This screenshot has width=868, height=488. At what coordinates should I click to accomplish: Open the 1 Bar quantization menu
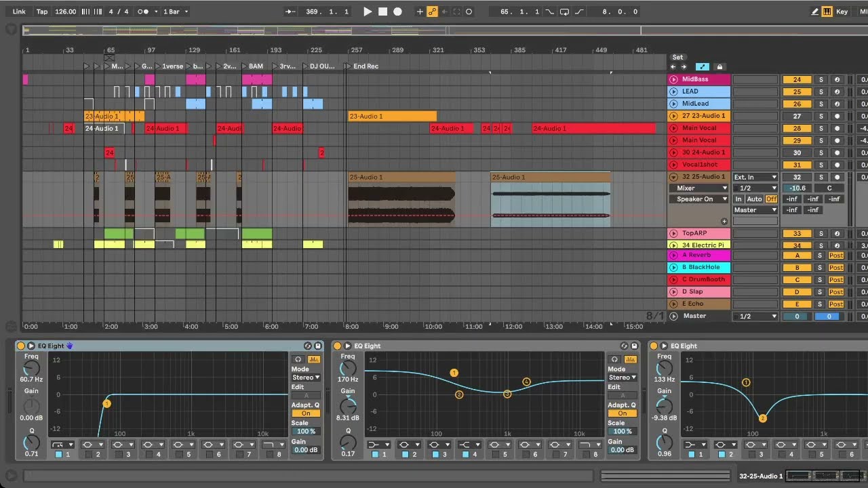(x=176, y=12)
